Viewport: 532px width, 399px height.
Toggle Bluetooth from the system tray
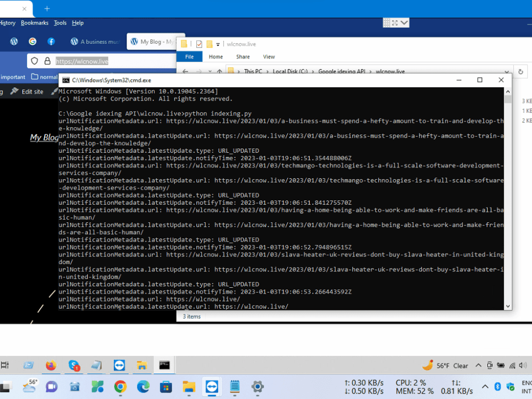tap(497, 386)
